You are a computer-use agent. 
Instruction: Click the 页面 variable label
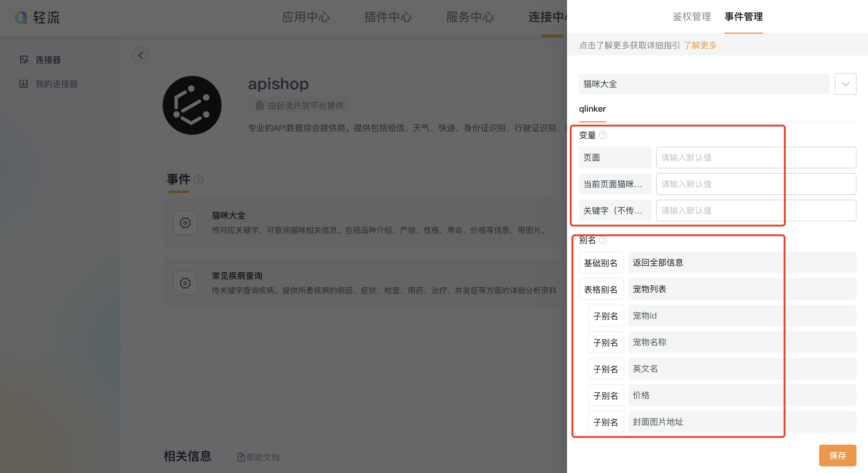(615, 157)
